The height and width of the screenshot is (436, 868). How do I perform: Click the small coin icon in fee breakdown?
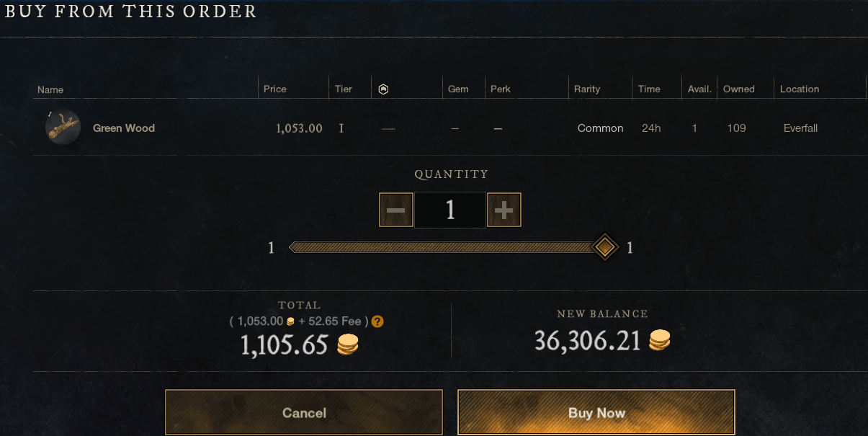(x=290, y=321)
